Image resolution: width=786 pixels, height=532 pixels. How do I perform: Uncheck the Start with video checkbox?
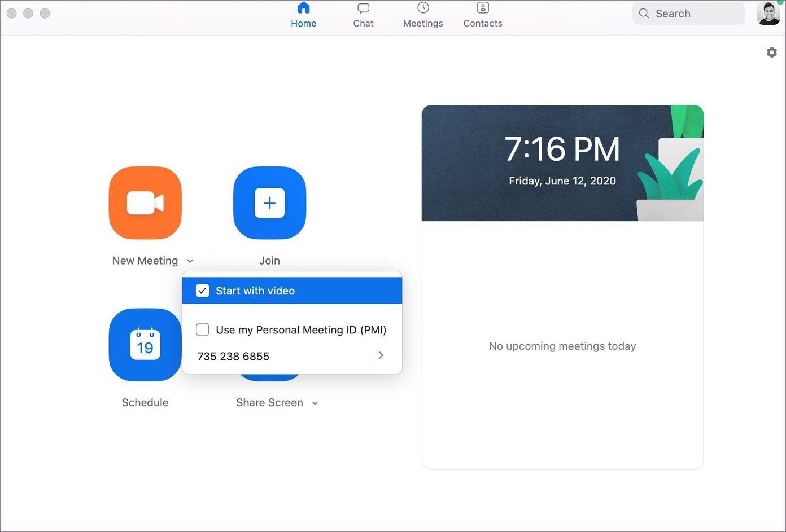202,291
